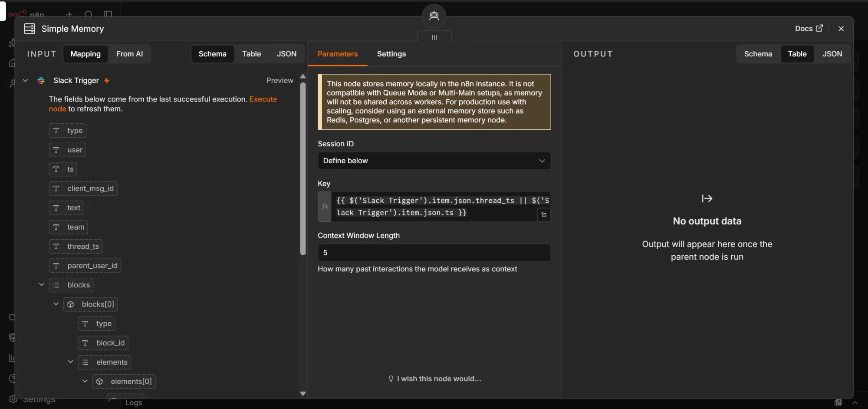Screen dimensions: 868x409
Task: Click the cube icon on elements[0] pill
Action: click(99, 382)
